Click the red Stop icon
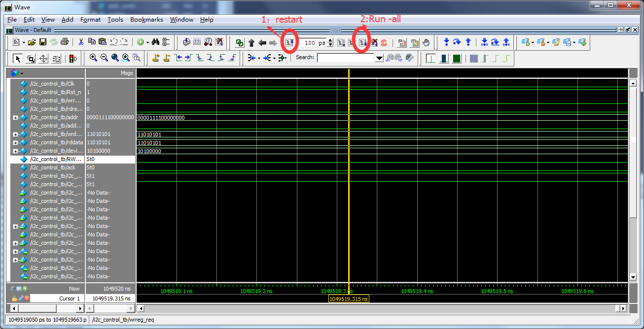Screen dimensions: 644x329 pyautogui.click(x=384, y=43)
